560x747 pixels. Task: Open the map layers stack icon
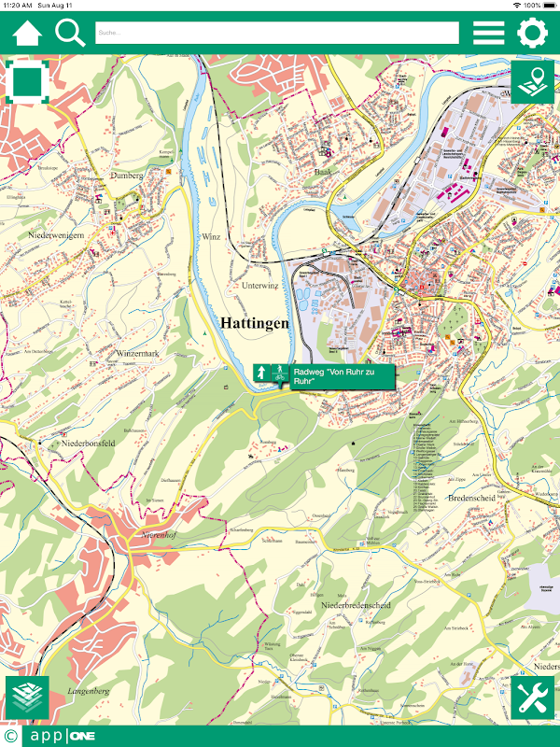click(27, 698)
